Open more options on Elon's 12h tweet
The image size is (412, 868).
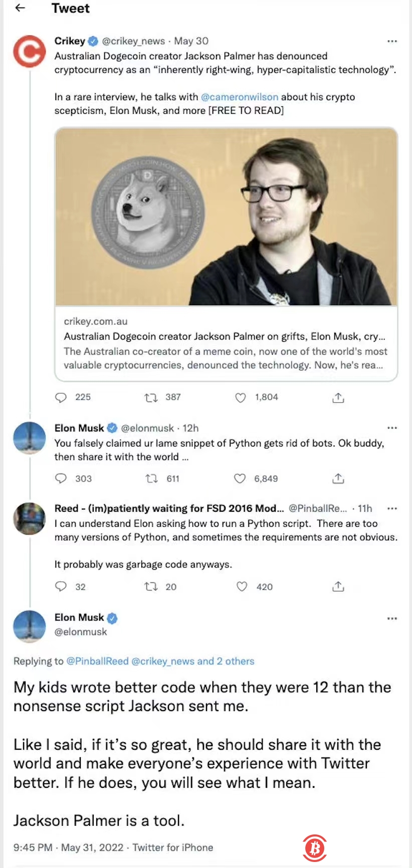pyautogui.click(x=392, y=428)
